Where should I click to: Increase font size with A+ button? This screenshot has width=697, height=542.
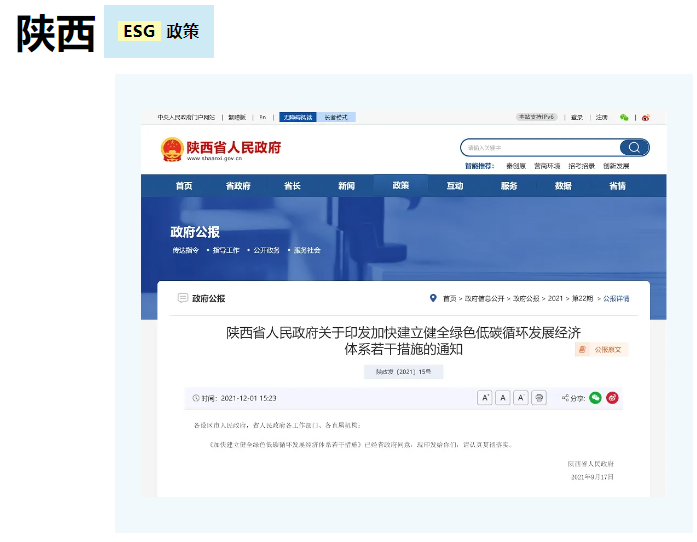click(485, 397)
